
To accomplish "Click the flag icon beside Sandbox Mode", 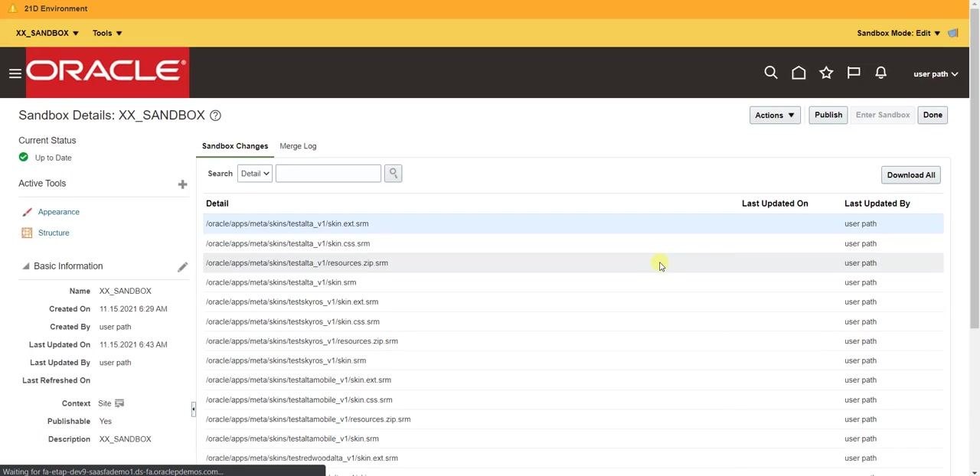I will 953,33.
